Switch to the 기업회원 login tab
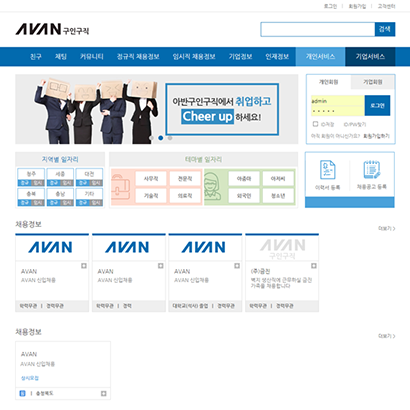Screen dimensions: 410x410 tap(373, 82)
